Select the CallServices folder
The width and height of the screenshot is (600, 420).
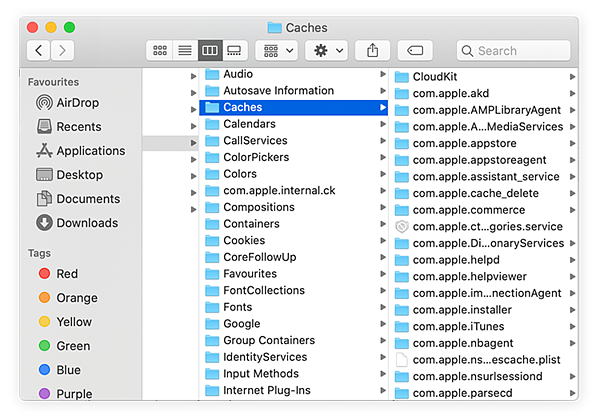[x=293, y=140]
